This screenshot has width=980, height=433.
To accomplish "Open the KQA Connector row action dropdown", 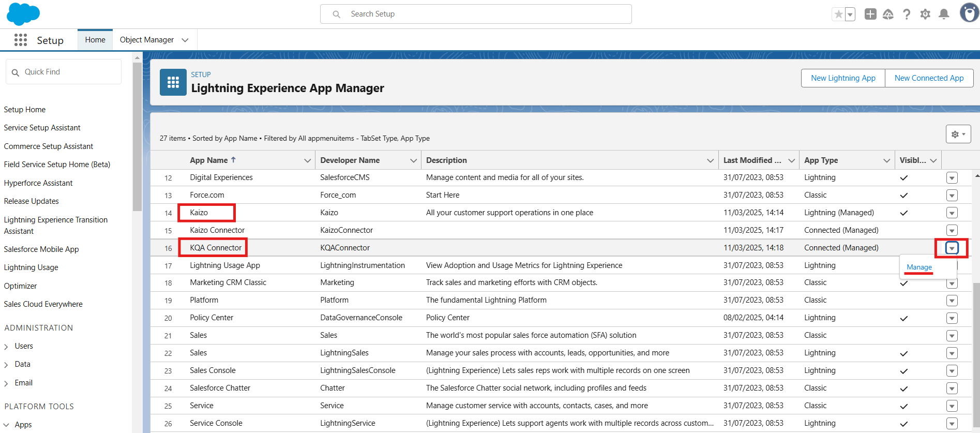I will click(x=952, y=248).
